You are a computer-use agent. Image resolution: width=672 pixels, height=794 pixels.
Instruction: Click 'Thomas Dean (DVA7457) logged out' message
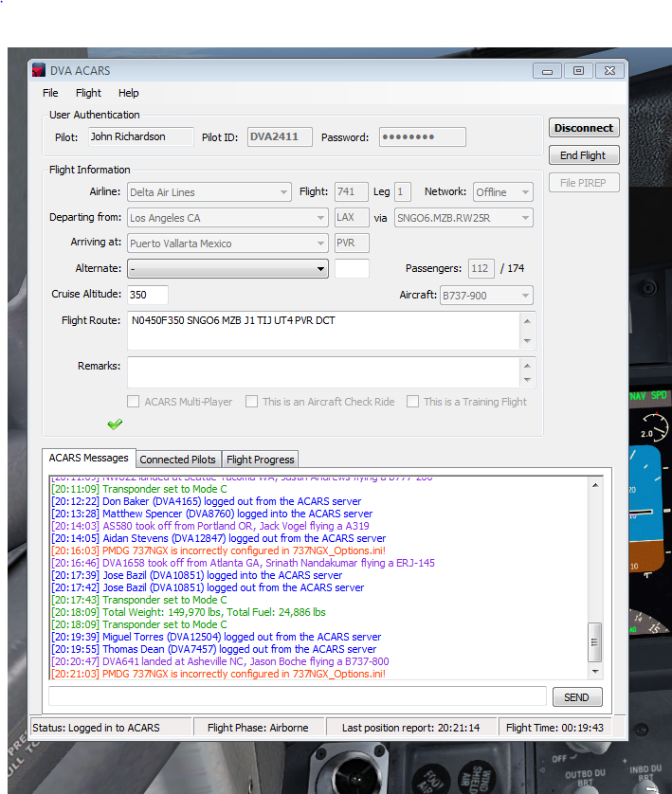(213, 649)
